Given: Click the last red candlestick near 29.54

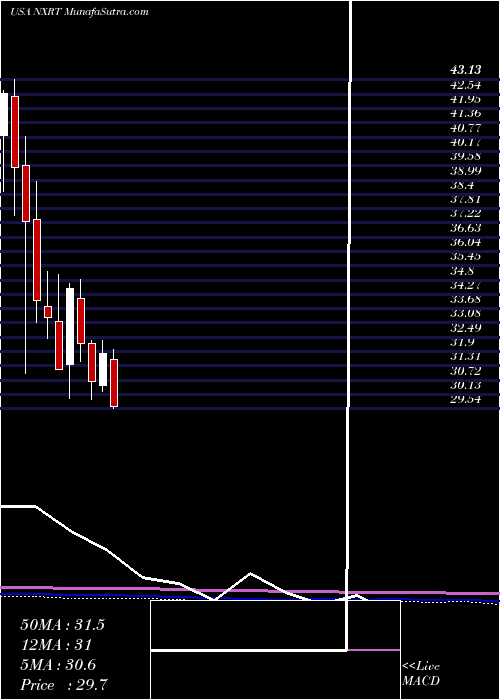Looking at the screenshot, I should (x=114, y=383).
